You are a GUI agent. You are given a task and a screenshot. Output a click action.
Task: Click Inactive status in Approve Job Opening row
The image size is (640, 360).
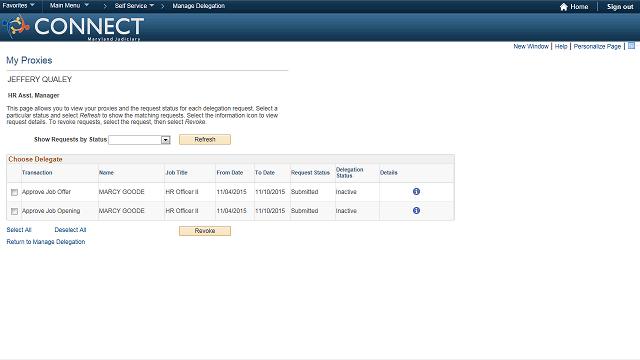[x=346, y=211]
